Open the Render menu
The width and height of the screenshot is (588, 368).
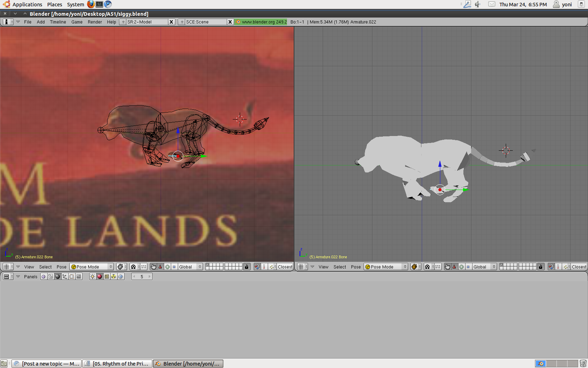click(94, 22)
